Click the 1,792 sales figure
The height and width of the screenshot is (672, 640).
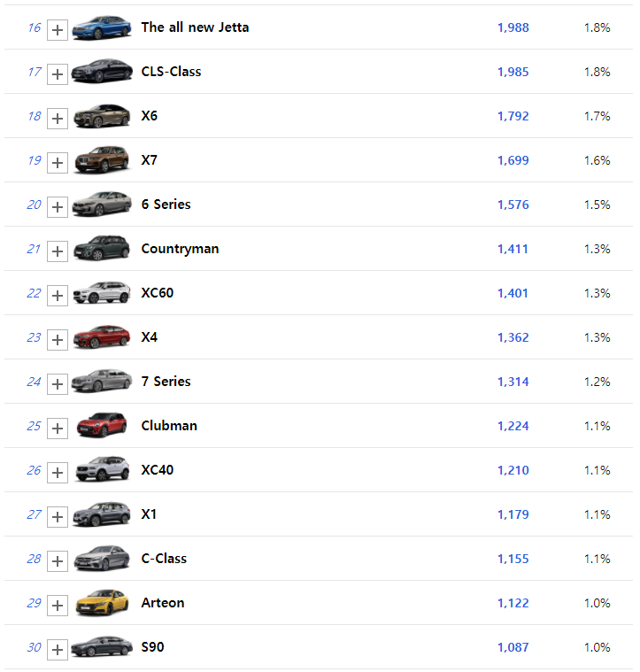coord(513,116)
